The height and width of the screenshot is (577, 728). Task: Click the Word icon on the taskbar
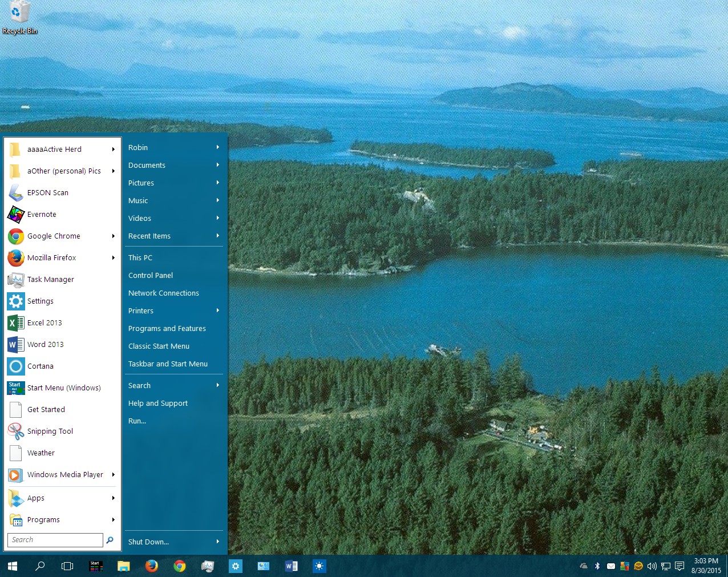(291, 566)
